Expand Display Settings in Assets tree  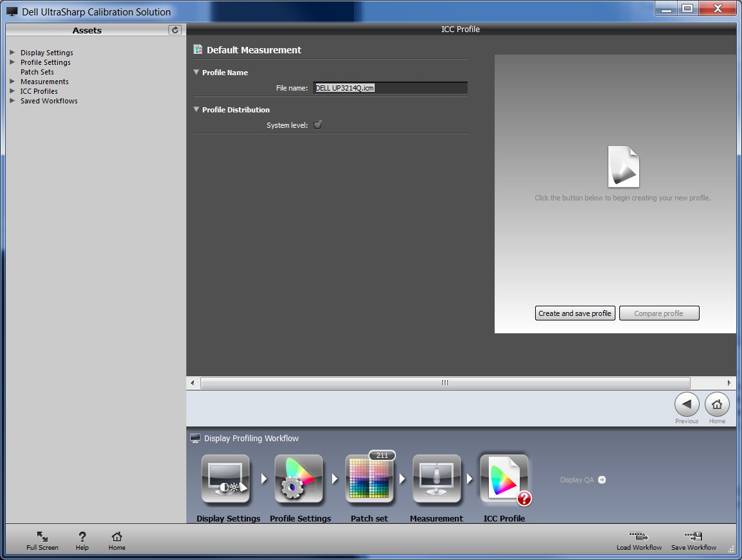click(x=12, y=53)
